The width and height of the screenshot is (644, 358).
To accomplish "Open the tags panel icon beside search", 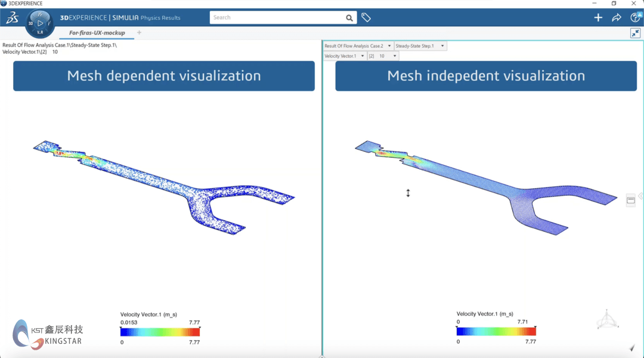I will click(366, 17).
